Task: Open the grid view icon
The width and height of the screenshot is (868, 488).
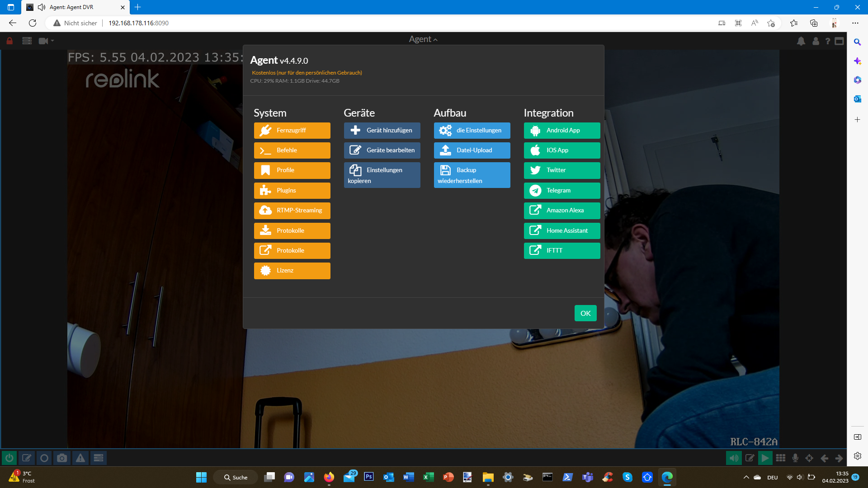Action: coord(781,458)
